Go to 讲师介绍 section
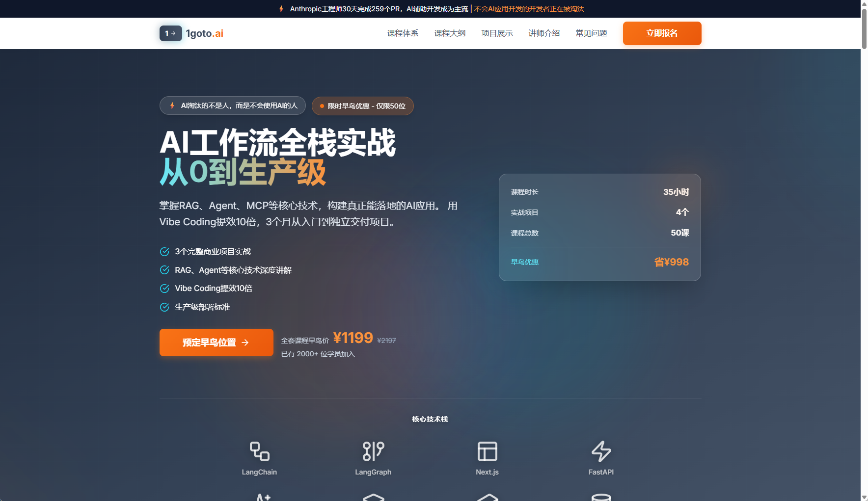The width and height of the screenshot is (868, 501). 544,33
